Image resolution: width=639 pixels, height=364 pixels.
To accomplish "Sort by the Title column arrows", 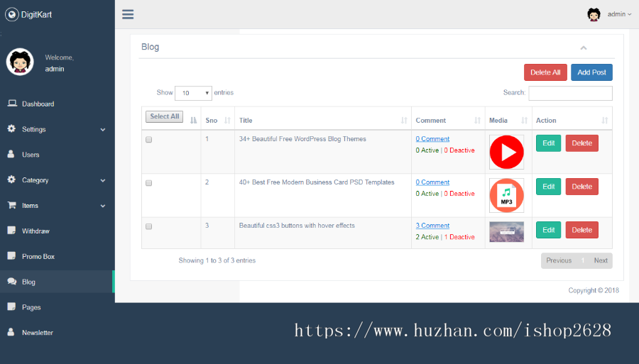I will 404,121.
